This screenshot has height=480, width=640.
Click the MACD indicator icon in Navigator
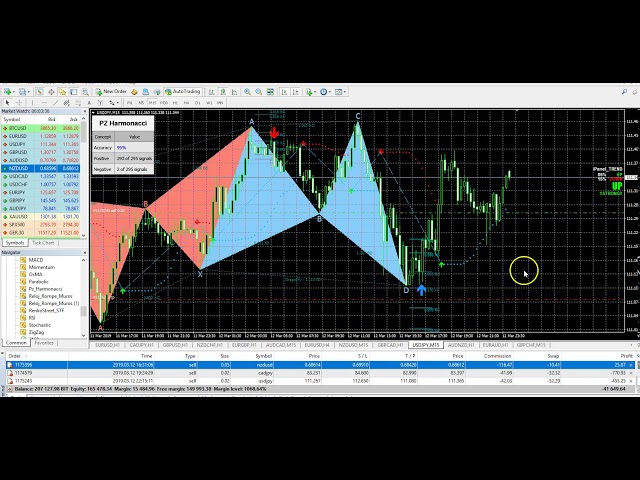pyautogui.click(x=23, y=260)
